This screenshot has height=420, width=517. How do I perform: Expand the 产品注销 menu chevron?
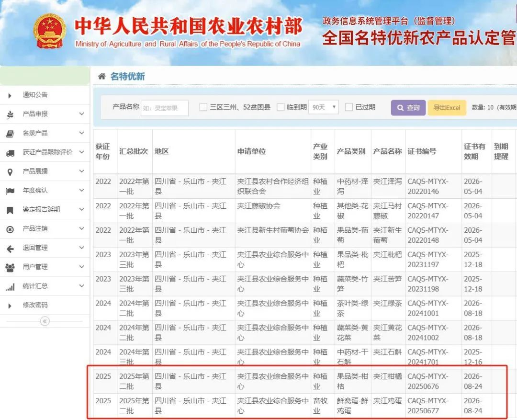81,229
